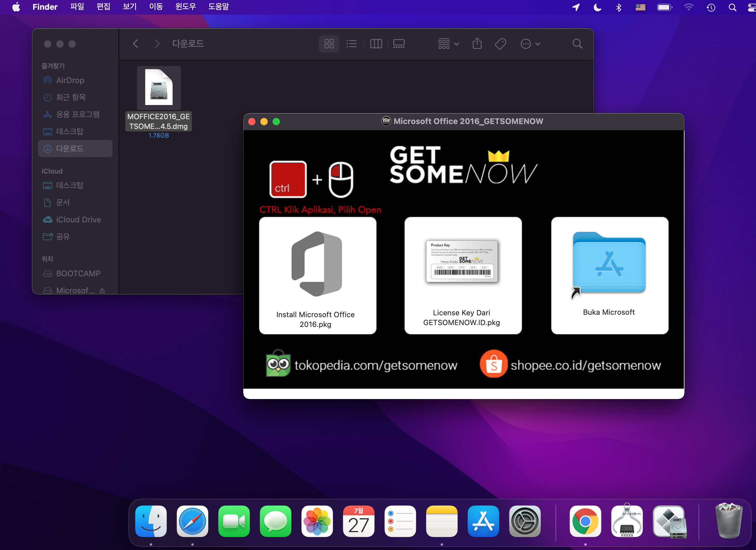Open Notes from the Dock
The image size is (756, 550).
(x=442, y=521)
